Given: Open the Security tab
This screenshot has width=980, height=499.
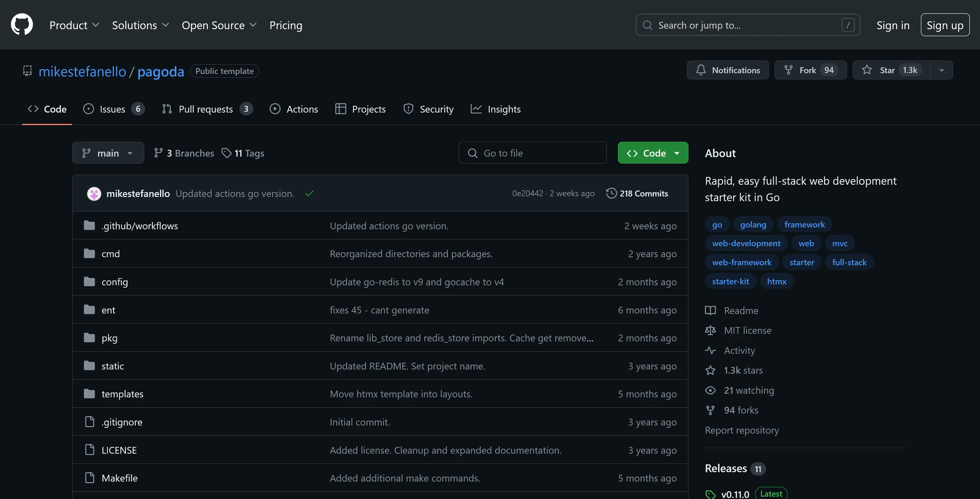Looking at the screenshot, I should [x=428, y=109].
